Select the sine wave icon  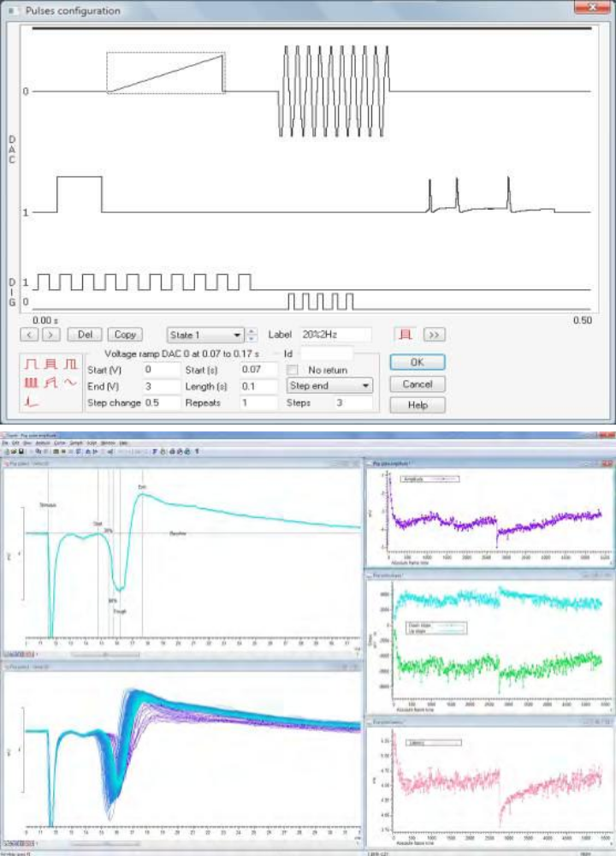[70, 383]
